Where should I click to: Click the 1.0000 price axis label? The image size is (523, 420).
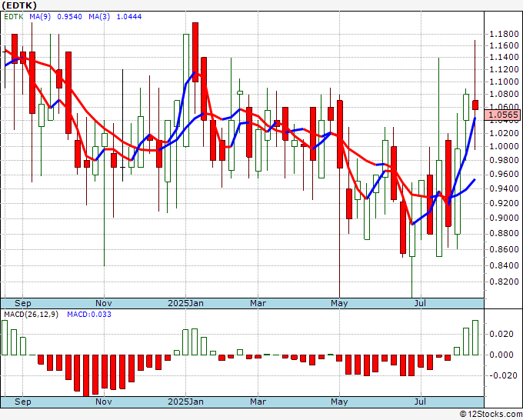[x=504, y=146]
